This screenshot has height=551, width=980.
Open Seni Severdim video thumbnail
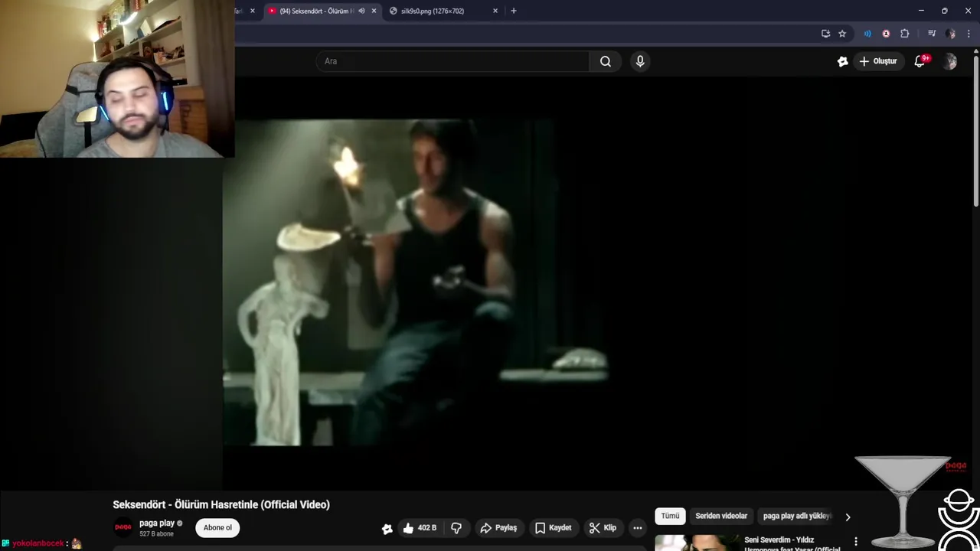tap(697, 543)
